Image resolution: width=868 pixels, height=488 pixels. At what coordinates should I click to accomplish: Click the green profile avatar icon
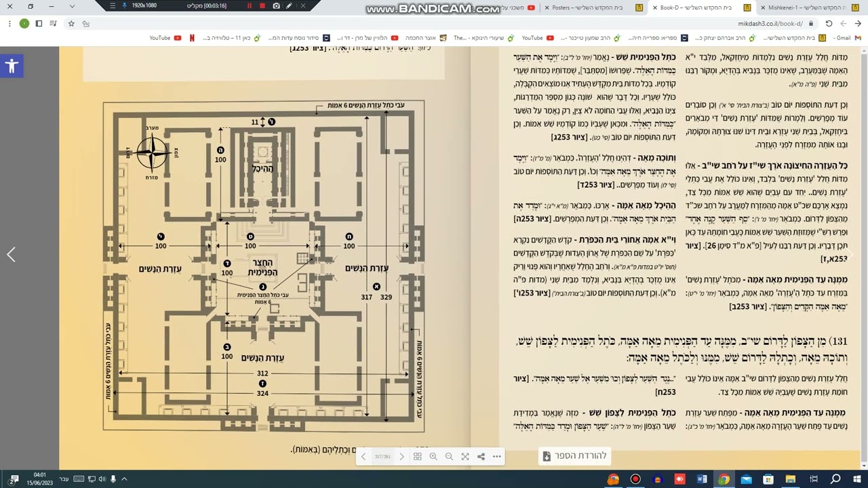(x=24, y=23)
